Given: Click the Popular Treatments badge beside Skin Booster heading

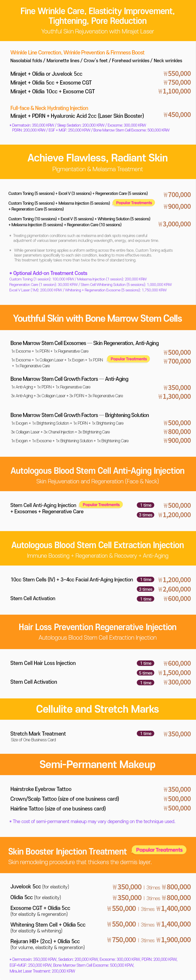Looking at the screenshot, I should (159, 849).
